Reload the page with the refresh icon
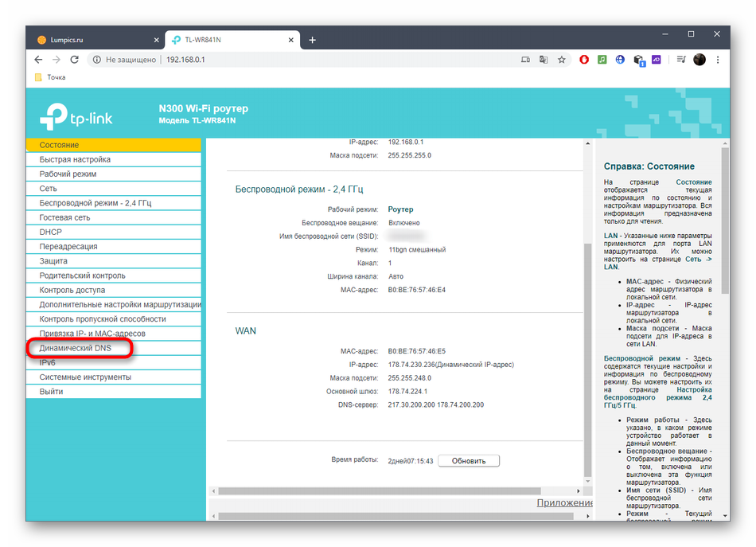Viewport: 756px width, 547px height. coord(73,60)
